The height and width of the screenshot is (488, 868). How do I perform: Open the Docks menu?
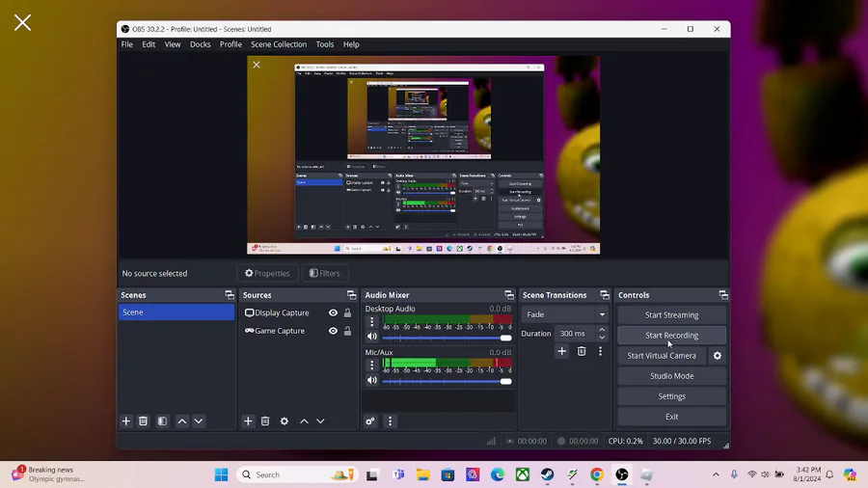coord(200,44)
